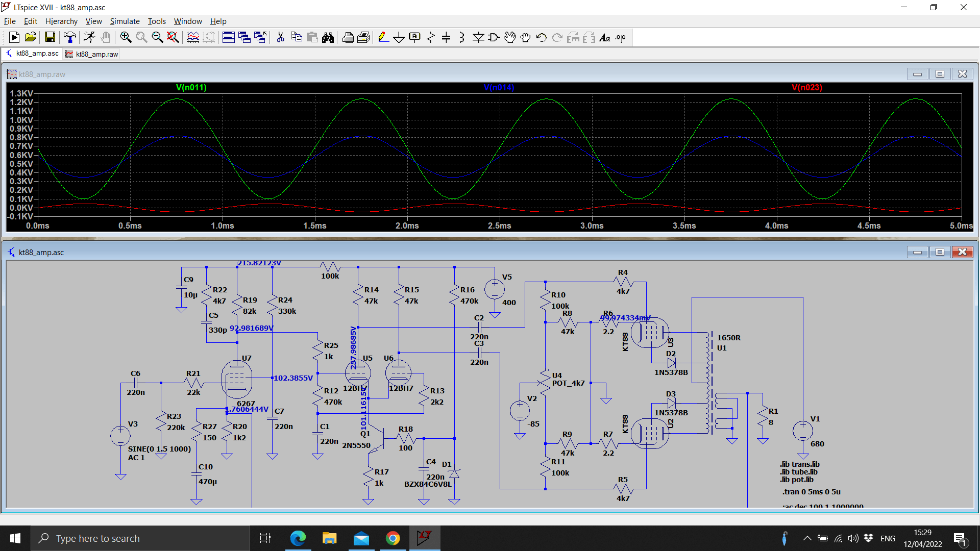The width and height of the screenshot is (980, 551).
Task: Select the Resistor placement tool
Action: tap(431, 37)
